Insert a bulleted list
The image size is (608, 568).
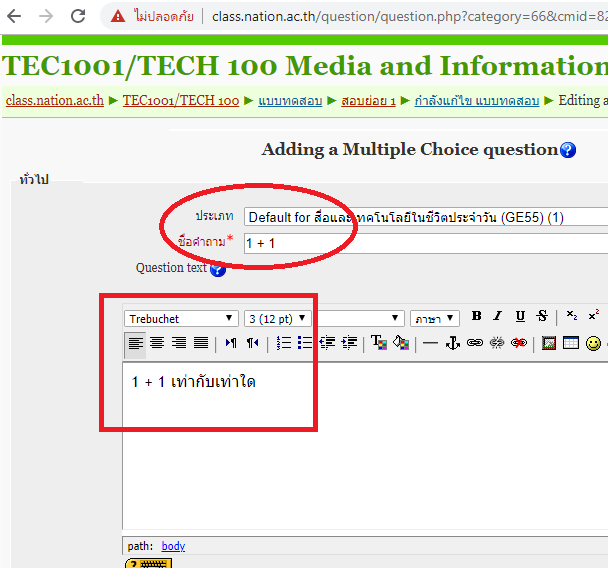305,343
